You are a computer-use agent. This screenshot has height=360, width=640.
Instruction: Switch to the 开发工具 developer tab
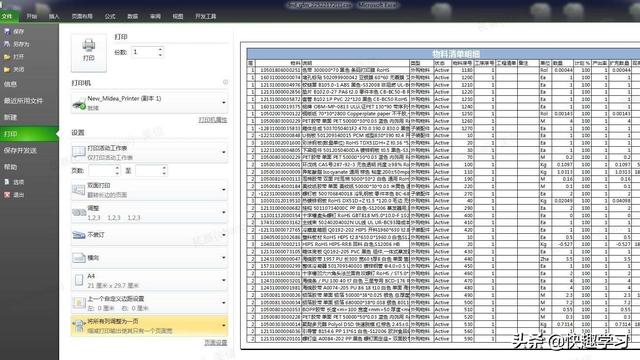click(205, 16)
